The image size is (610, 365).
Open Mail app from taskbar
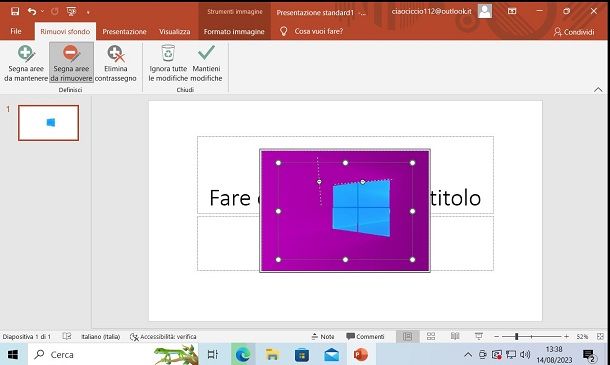point(331,354)
